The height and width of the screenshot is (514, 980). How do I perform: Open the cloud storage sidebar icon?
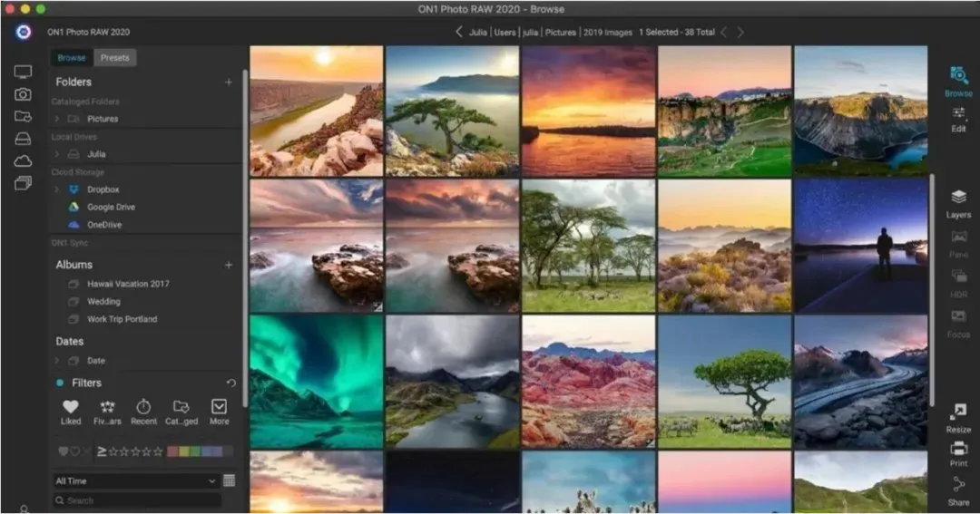[23, 161]
